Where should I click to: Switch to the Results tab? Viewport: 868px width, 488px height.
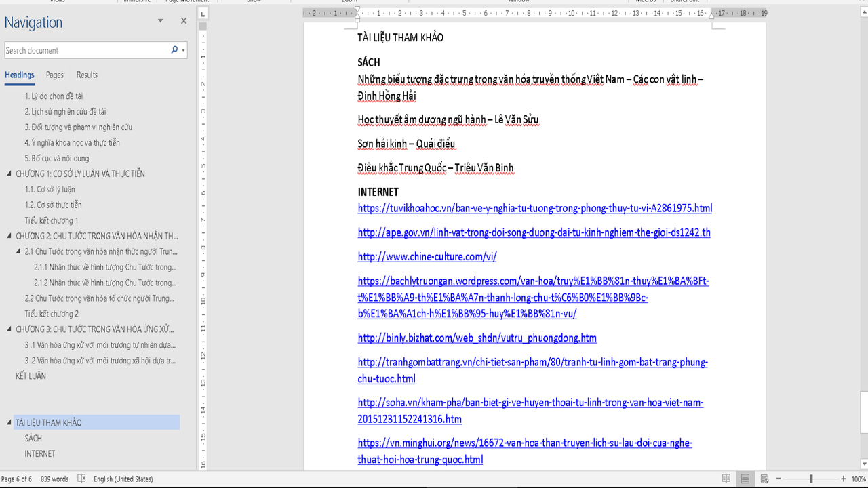pyautogui.click(x=87, y=75)
